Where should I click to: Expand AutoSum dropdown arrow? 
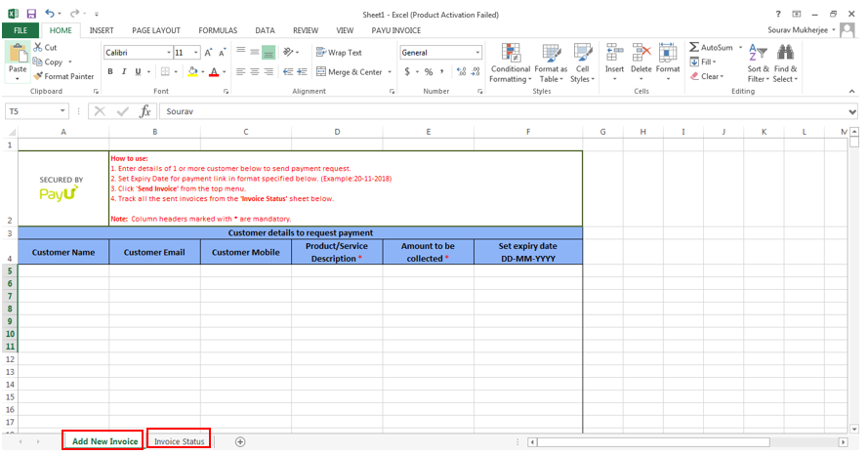pos(740,48)
